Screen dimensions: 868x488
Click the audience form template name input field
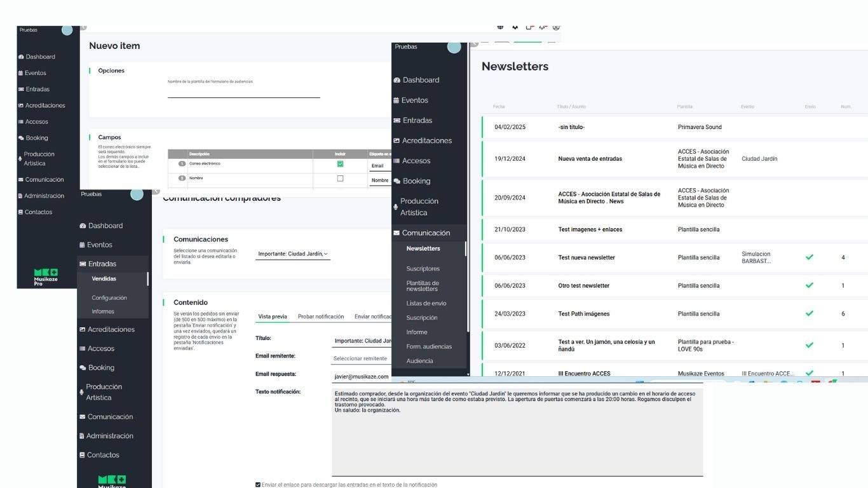(243, 93)
